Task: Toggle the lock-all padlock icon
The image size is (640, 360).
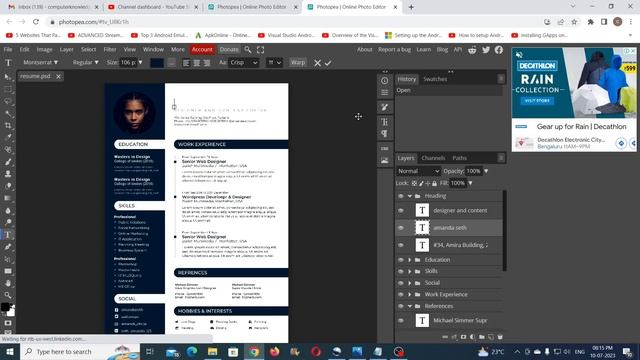Action: coord(434,183)
